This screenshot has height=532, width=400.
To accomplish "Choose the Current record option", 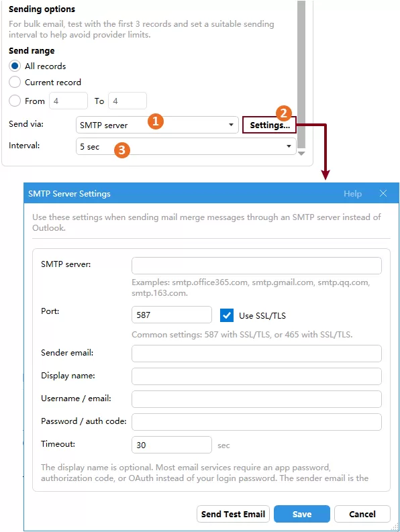I will 15,82.
